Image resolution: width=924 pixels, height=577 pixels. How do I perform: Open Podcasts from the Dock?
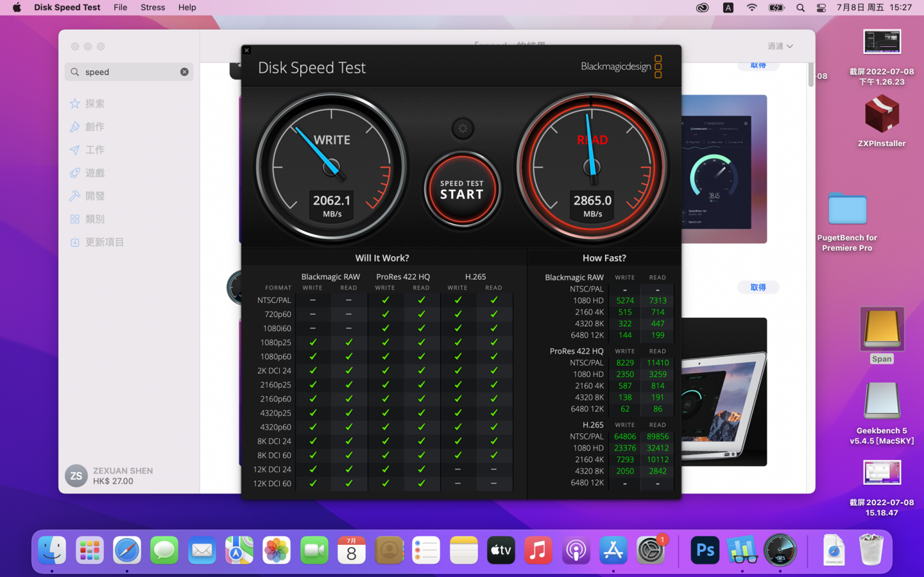[576, 551]
